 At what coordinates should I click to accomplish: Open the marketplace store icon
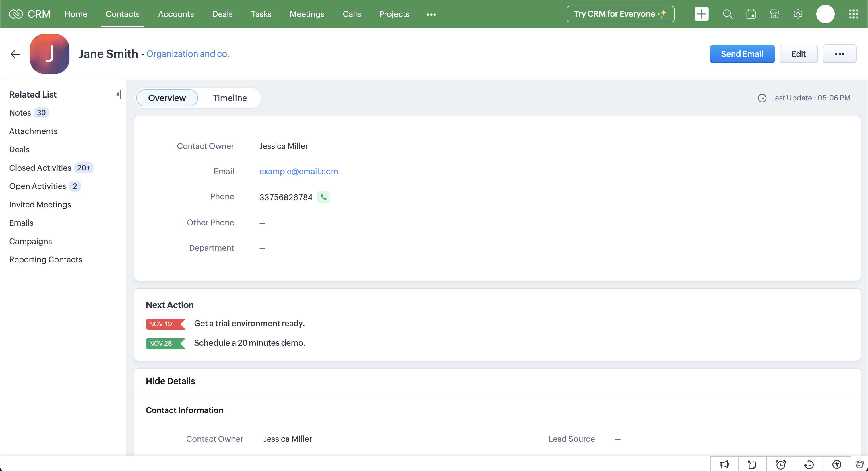click(x=775, y=14)
